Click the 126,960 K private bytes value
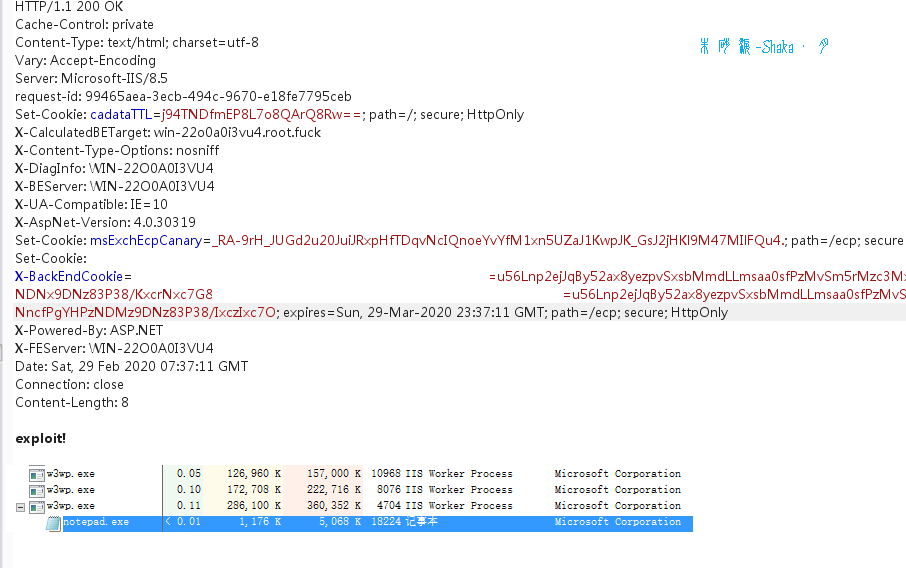The image size is (906, 568). [254, 474]
